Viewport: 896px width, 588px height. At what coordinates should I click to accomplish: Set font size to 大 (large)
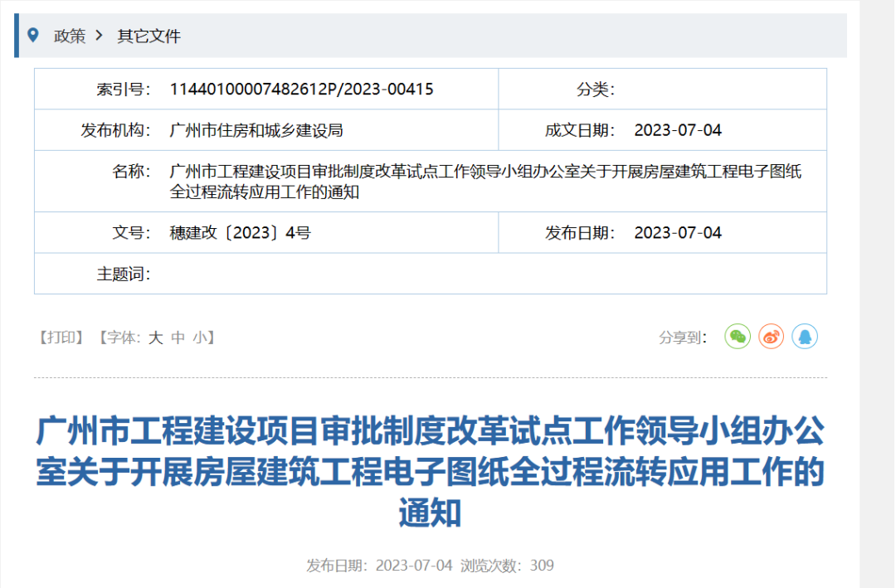[x=155, y=338]
